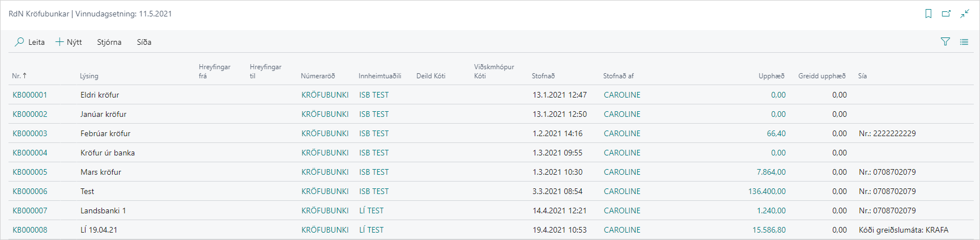The width and height of the screenshot is (980, 240).
Task: Open the Stjórna menu
Action: click(109, 42)
